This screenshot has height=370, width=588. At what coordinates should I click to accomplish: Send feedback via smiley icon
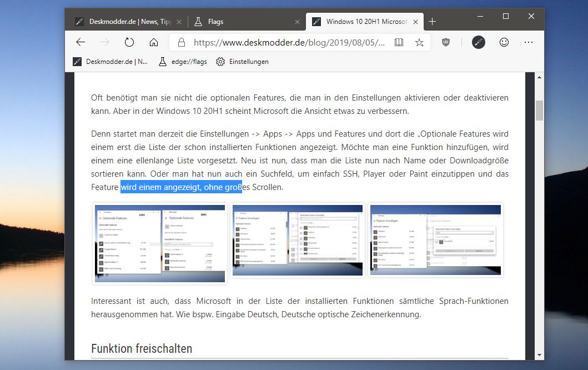click(504, 42)
